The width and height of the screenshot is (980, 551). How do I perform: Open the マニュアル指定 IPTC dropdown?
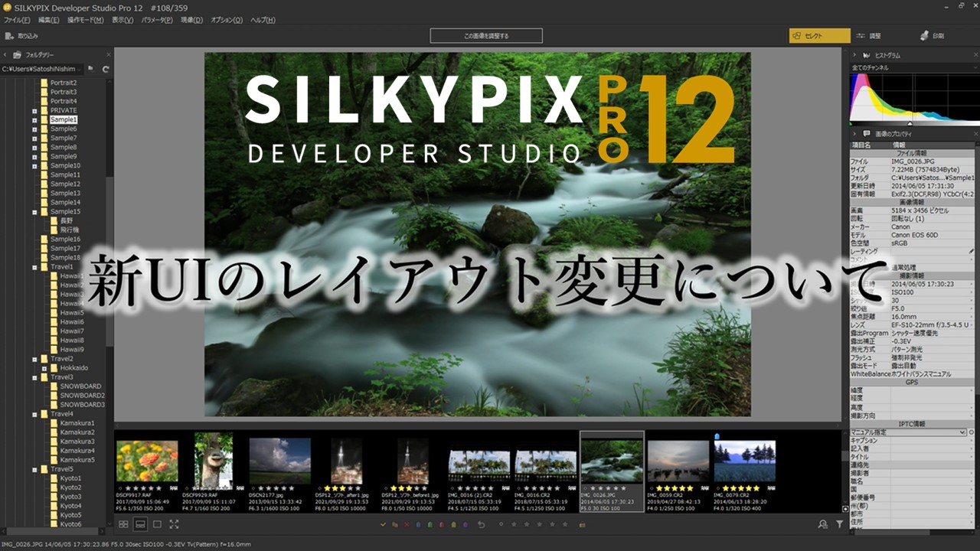(908, 432)
